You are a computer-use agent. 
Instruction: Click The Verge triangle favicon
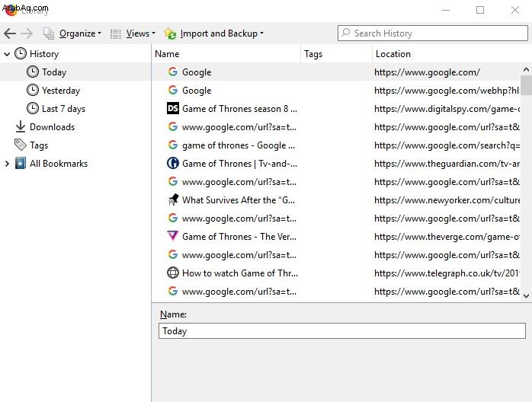[173, 235]
